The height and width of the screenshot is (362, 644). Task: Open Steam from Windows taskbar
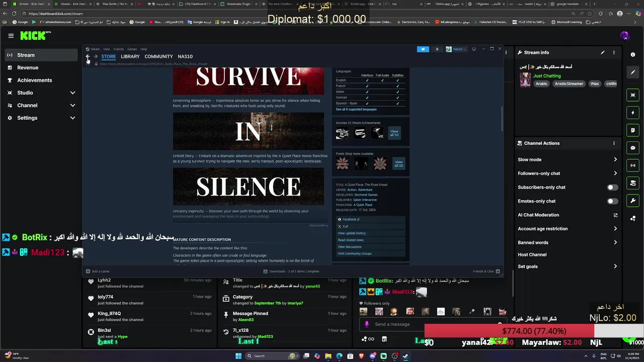point(406,356)
